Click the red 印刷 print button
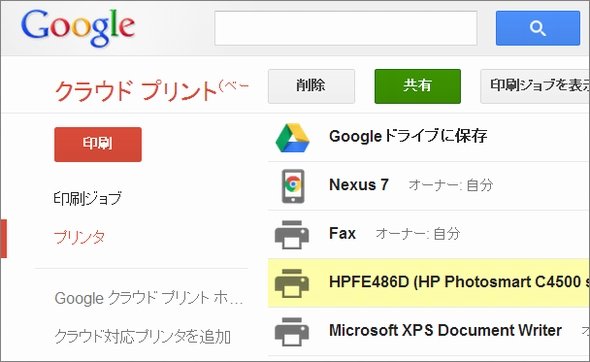Image resolution: width=590 pixels, height=362 pixels. coord(98,144)
